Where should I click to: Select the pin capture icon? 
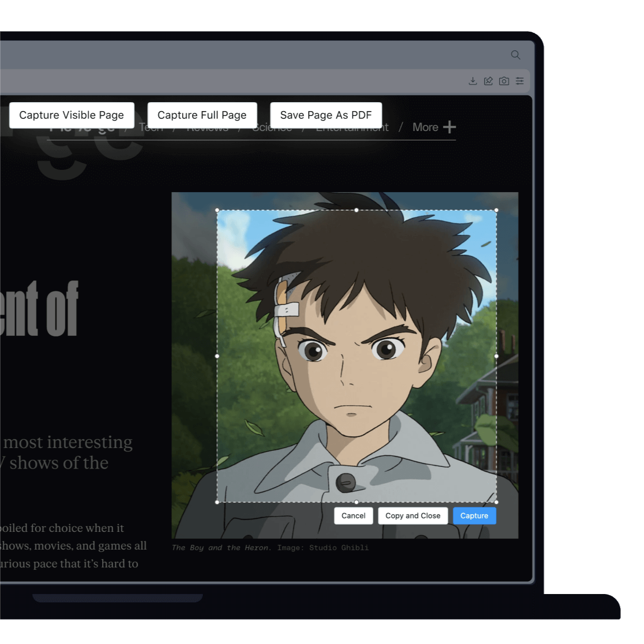coord(488,80)
